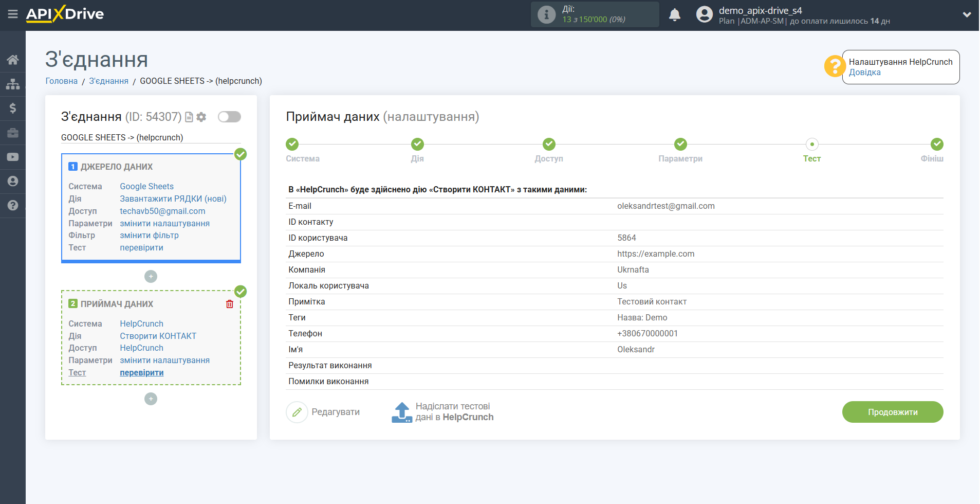980x504 pixels.
Task: Open Google Sheets source system link
Action: tap(147, 187)
